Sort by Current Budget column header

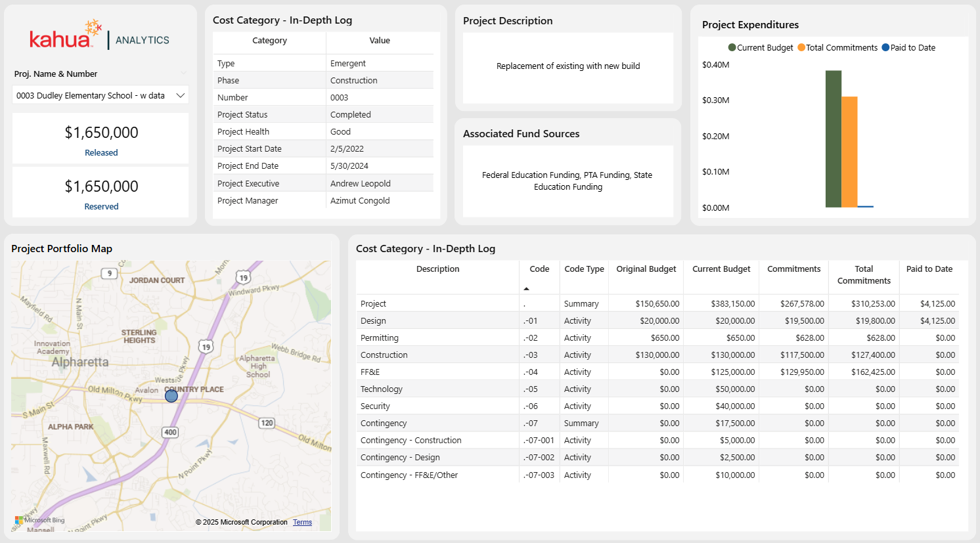coord(721,269)
